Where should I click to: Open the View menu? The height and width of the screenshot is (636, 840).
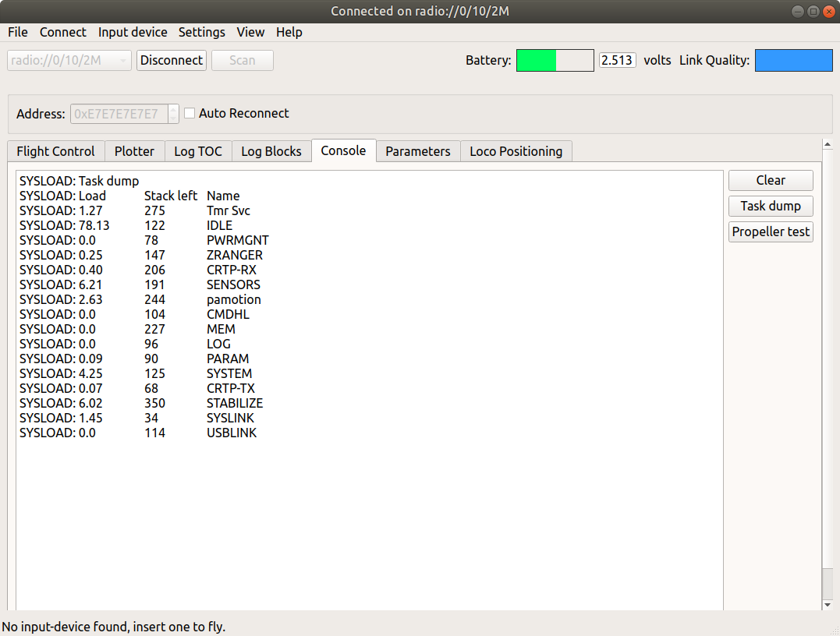coord(250,32)
